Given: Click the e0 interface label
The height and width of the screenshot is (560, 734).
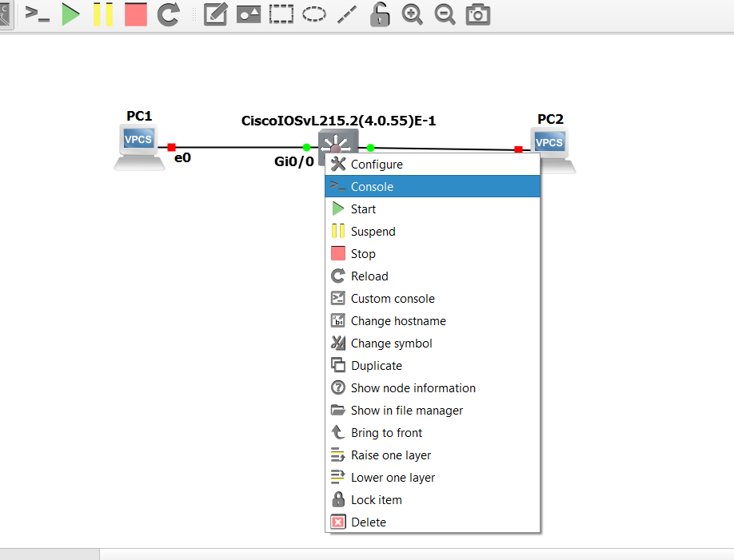Looking at the screenshot, I should (182, 157).
